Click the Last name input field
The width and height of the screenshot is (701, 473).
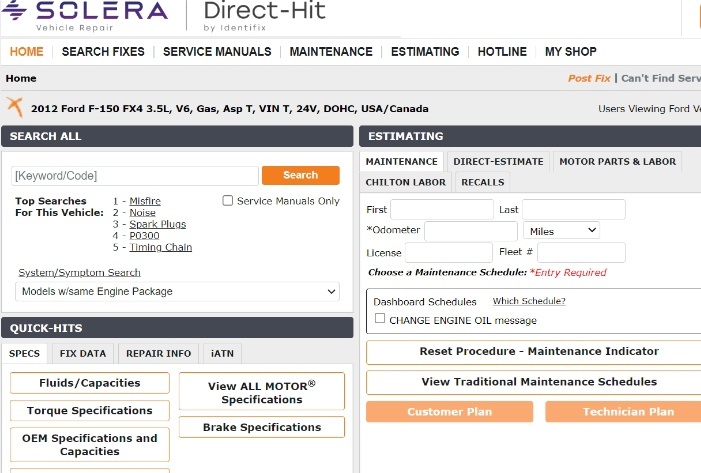[574, 209]
